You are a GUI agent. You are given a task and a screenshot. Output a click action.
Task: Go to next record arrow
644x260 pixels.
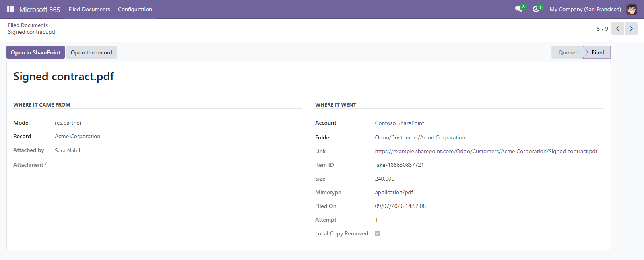631,29
